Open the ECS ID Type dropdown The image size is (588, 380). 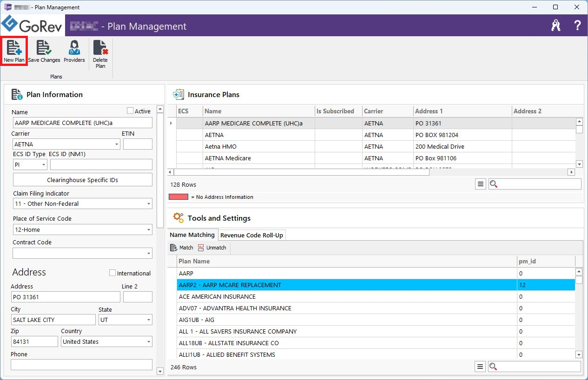(44, 164)
